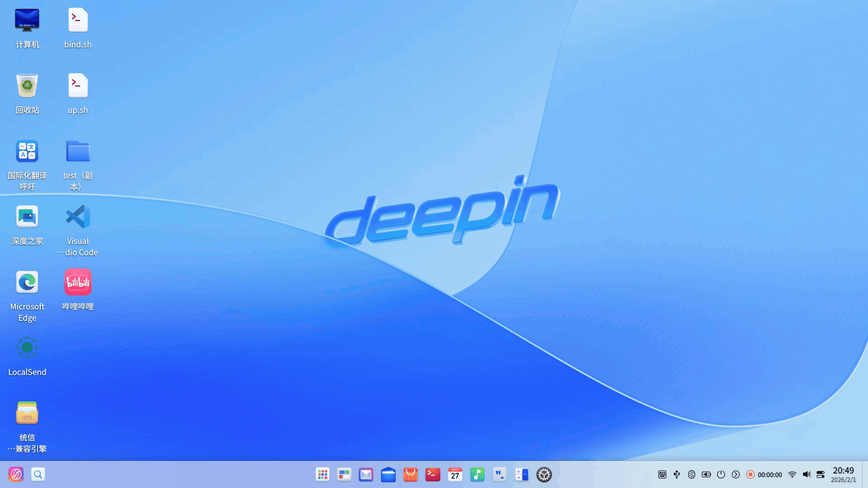The image size is (868, 488).
Task: Open the multitasking view from the dock
Action: click(344, 474)
